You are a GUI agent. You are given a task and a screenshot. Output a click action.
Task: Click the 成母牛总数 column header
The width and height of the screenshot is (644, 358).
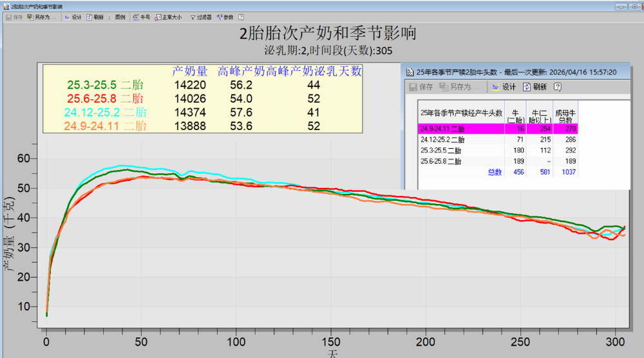pyautogui.click(x=565, y=112)
